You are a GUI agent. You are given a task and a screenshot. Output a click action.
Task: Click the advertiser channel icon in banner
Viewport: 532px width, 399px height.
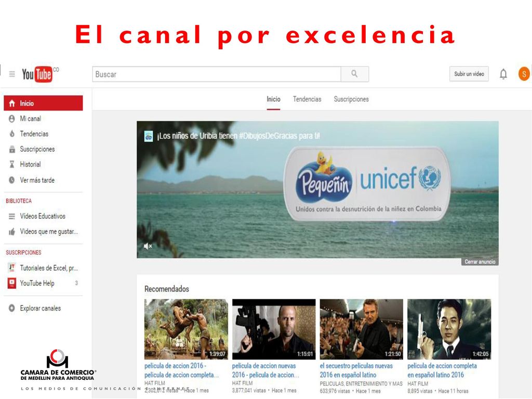[149, 136]
